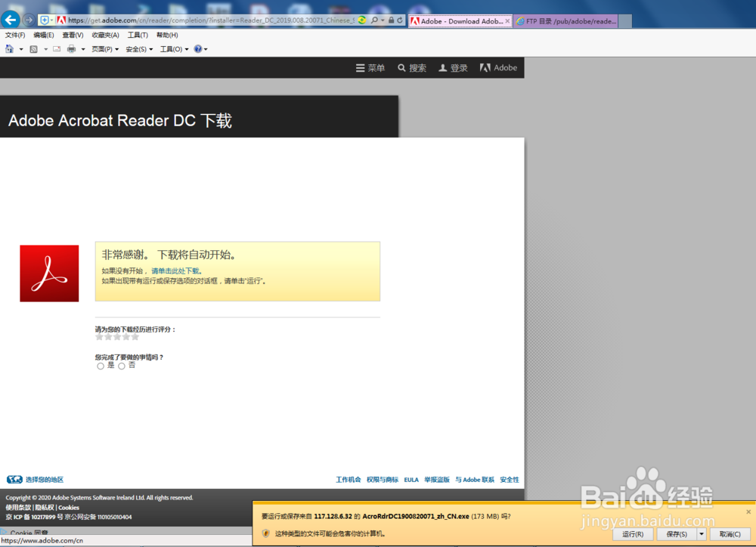
Task: Click the red Adobe Acrobat Reader DC logo
Action: pyautogui.click(x=48, y=273)
